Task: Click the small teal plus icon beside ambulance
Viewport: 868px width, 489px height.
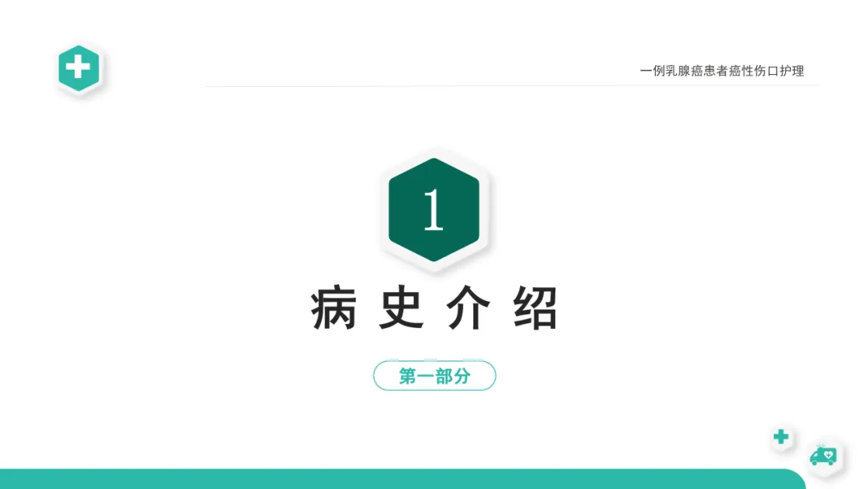Action: click(x=781, y=437)
